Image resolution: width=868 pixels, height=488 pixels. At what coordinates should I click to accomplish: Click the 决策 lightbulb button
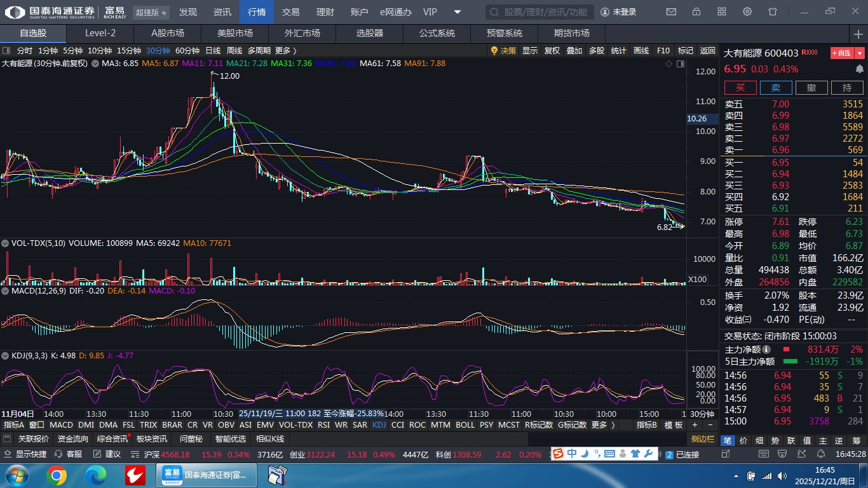click(x=503, y=51)
